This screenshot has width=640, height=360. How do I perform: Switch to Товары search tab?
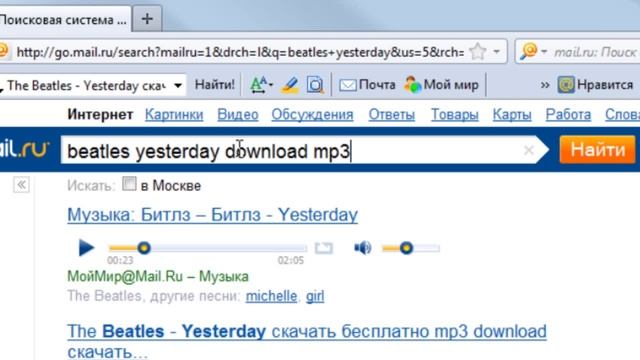tap(455, 115)
